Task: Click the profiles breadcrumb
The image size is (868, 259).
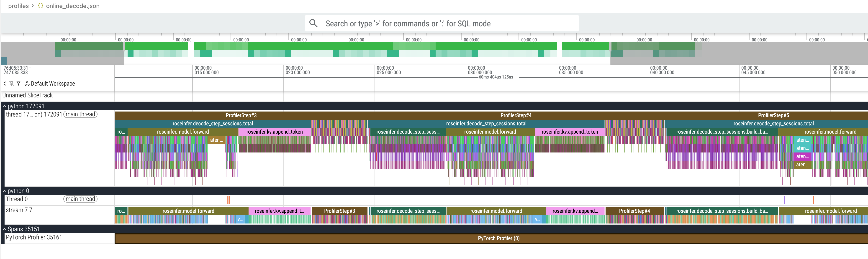Action: 18,6
